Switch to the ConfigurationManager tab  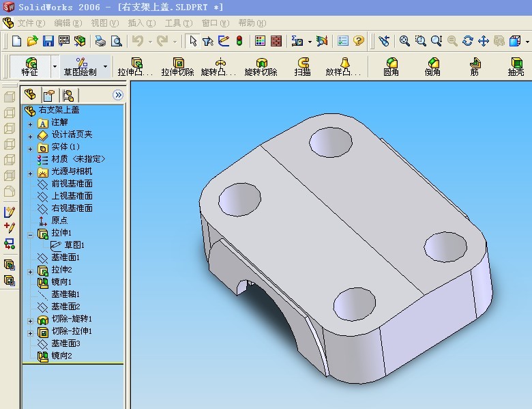[x=68, y=96]
